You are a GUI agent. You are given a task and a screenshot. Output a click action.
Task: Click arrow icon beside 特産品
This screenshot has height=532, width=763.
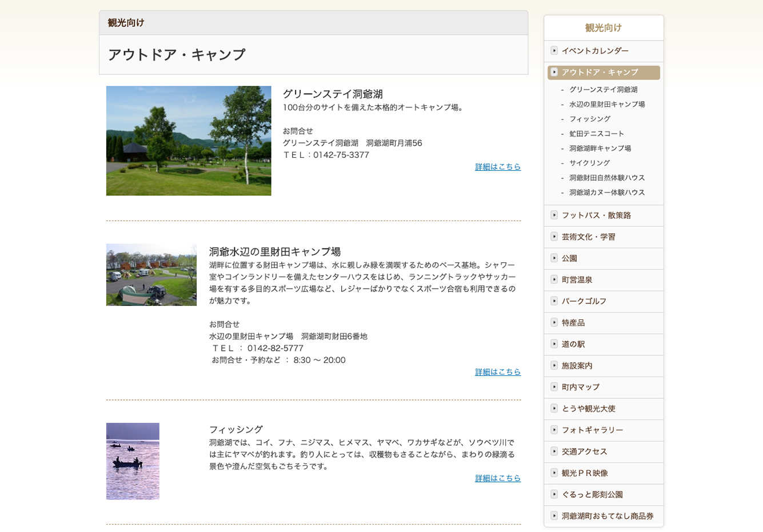click(554, 322)
